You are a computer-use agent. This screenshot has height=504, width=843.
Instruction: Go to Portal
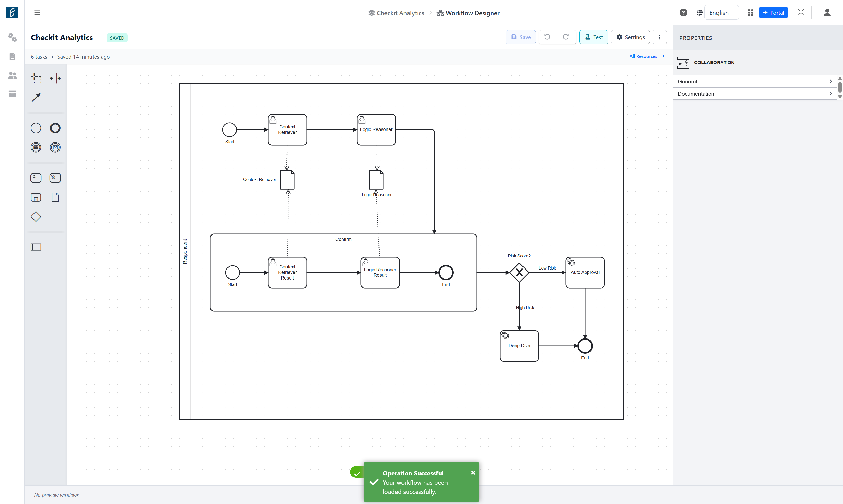[773, 13]
